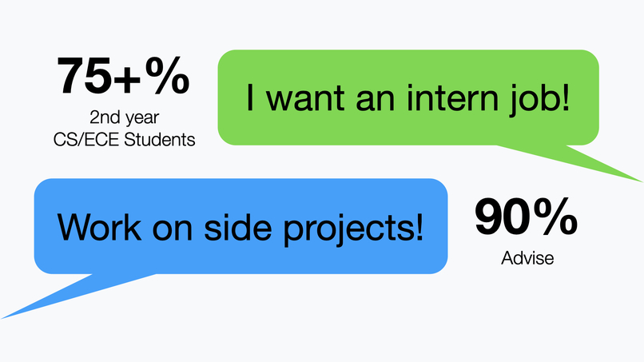
Task: Select the "2nd year" text line
Action: (x=124, y=117)
